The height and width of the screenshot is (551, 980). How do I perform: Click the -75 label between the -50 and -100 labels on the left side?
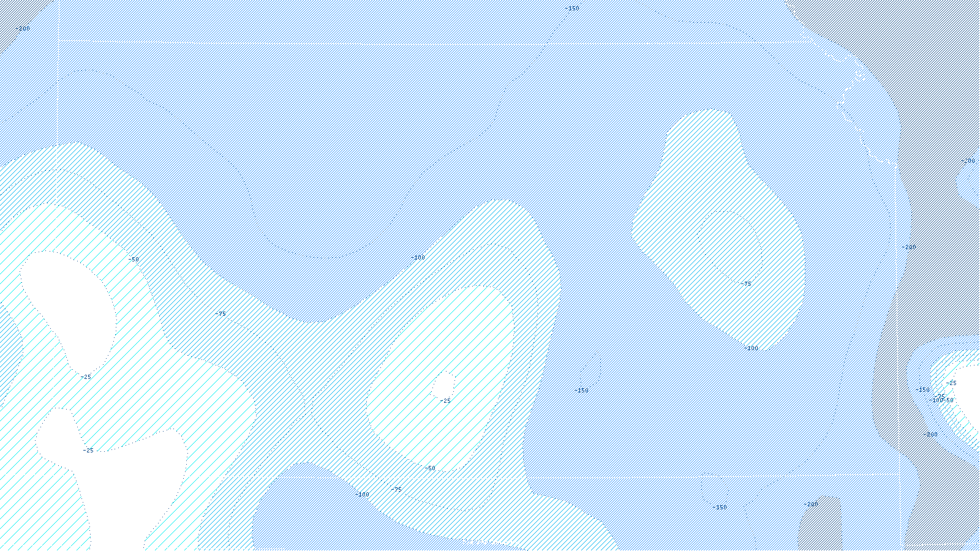(x=221, y=314)
